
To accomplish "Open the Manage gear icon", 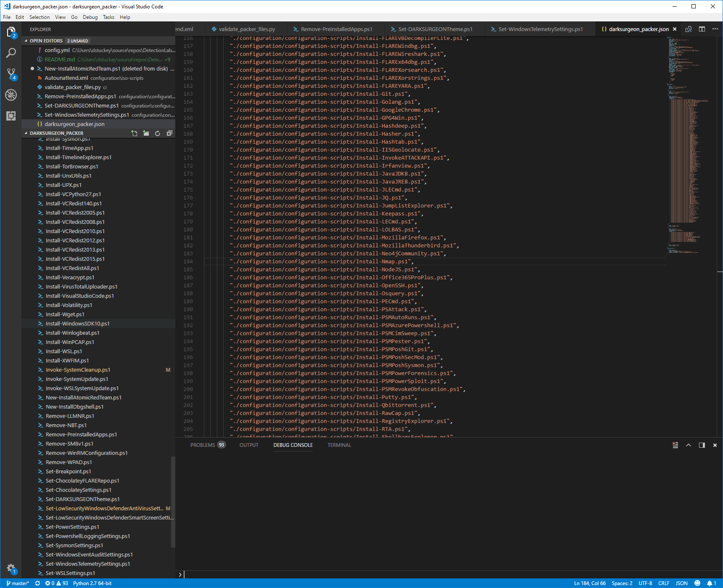I will (x=11, y=568).
